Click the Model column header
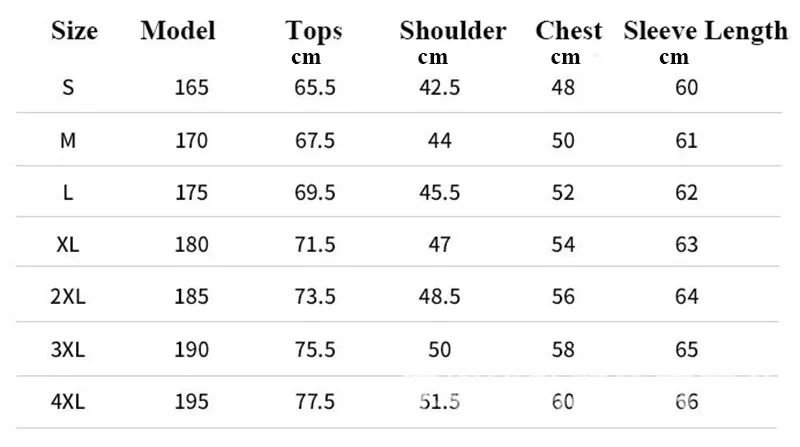This screenshot has width=800, height=447. coord(178,30)
